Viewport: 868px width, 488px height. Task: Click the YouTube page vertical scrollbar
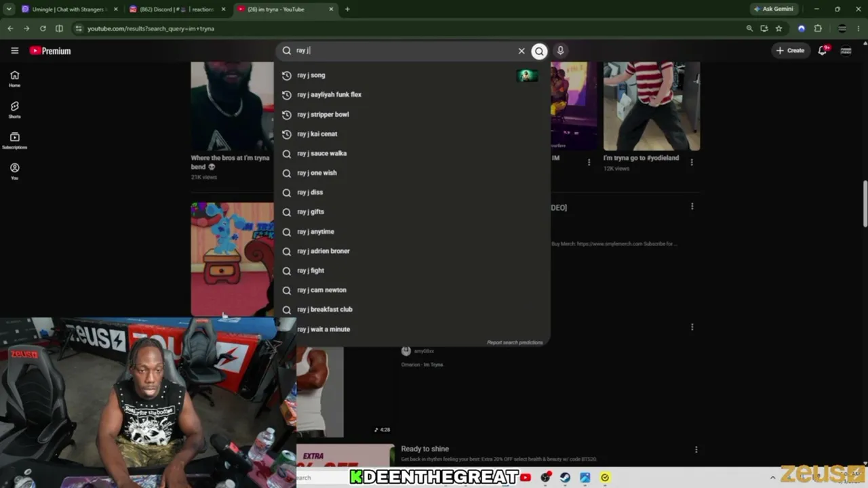tap(865, 205)
